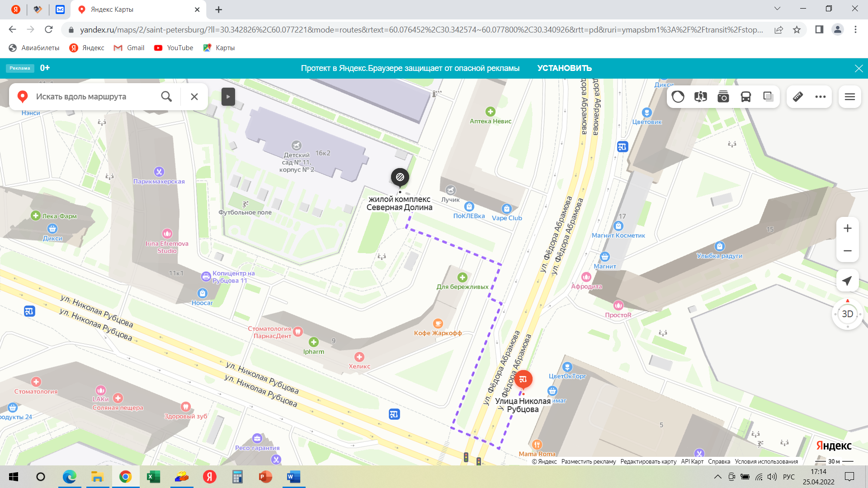Select the Hoocar shop marker
This screenshot has height=488, width=868.
pos(202,293)
